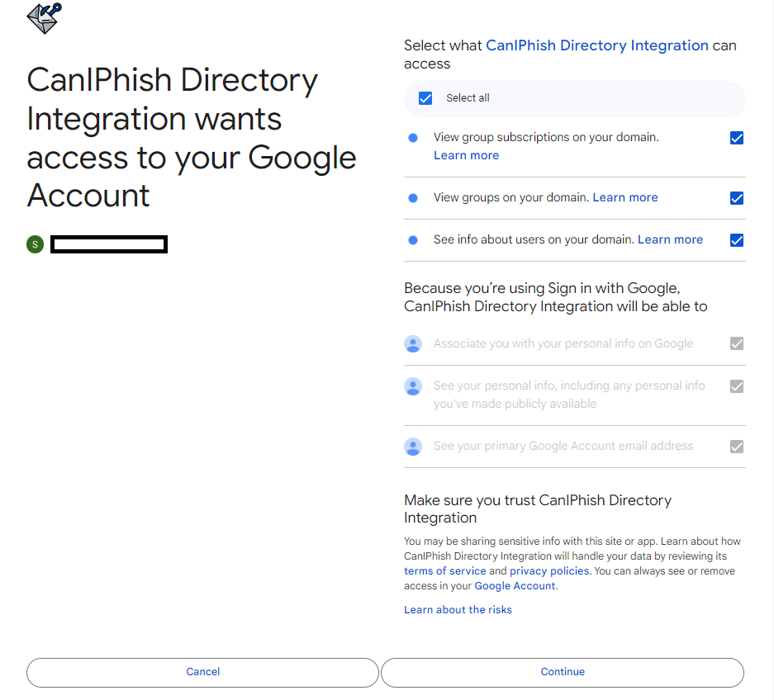Uncheck View groups on your domain checkbox
The height and width of the screenshot is (700, 774).
click(737, 198)
